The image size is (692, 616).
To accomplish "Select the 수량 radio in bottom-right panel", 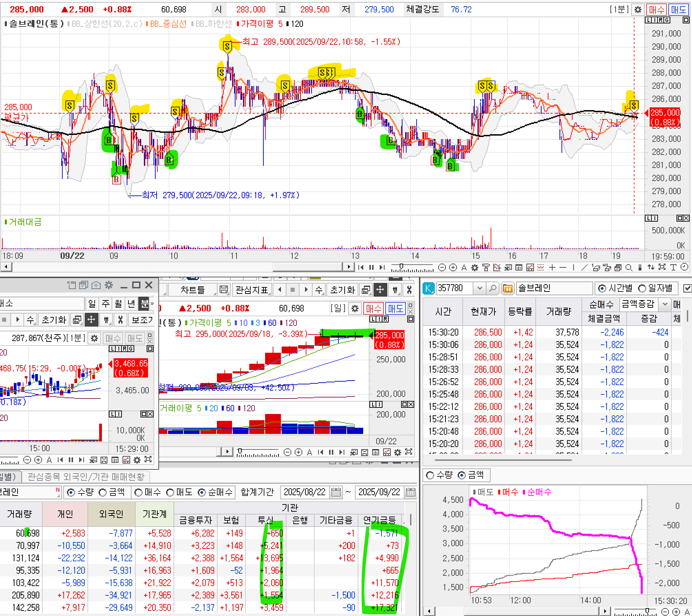I will 430,475.
